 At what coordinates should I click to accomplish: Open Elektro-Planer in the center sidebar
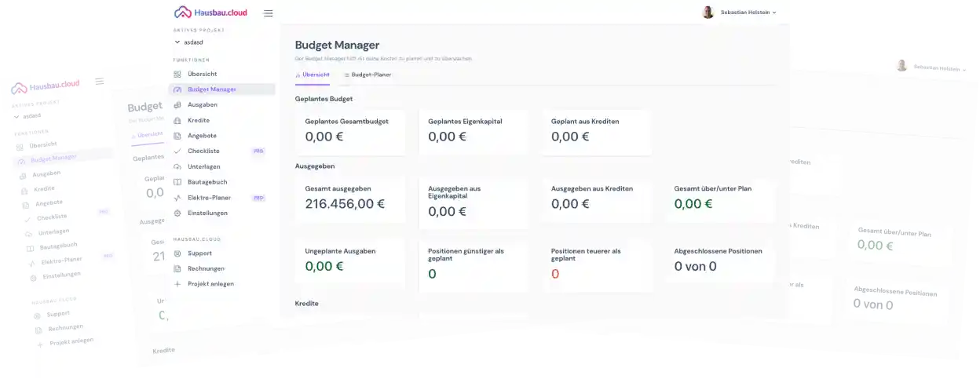click(x=209, y=198)
